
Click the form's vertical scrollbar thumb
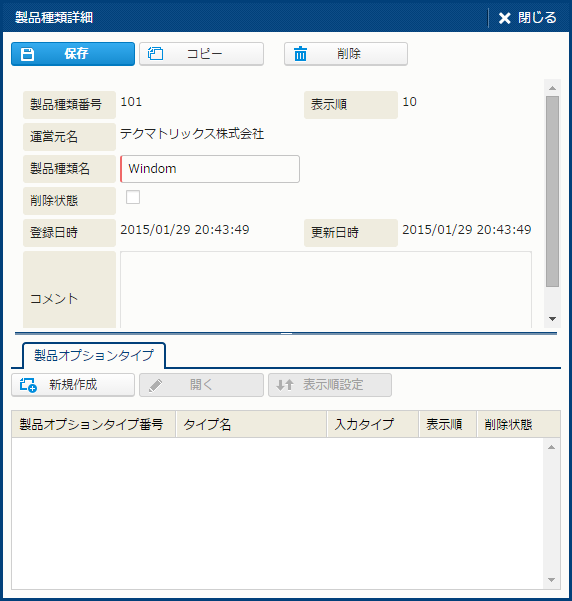[x=552, y=191]
